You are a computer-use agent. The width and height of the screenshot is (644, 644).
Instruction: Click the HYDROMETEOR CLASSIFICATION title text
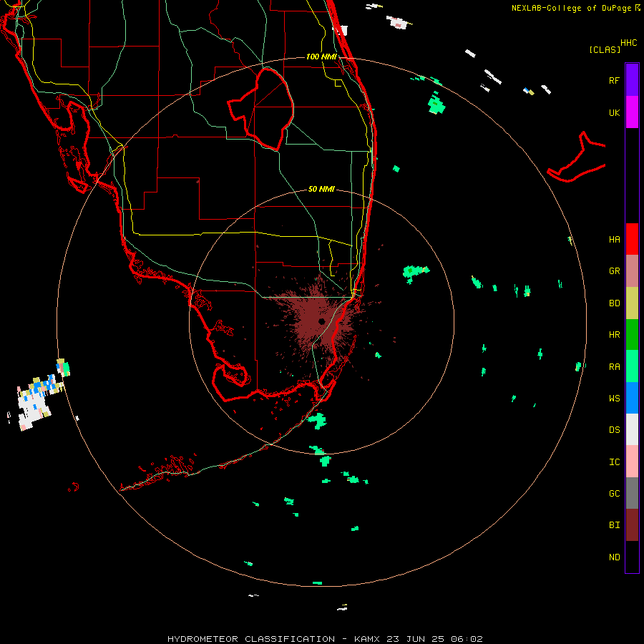[x=251, y=639]
